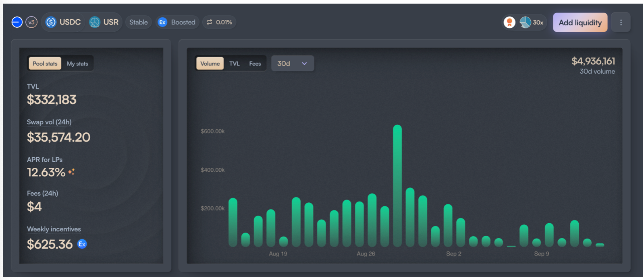Open the 30d time range dropdown
Image resolution: width=644 pixels, height=280 pixels.
[292, 64]
